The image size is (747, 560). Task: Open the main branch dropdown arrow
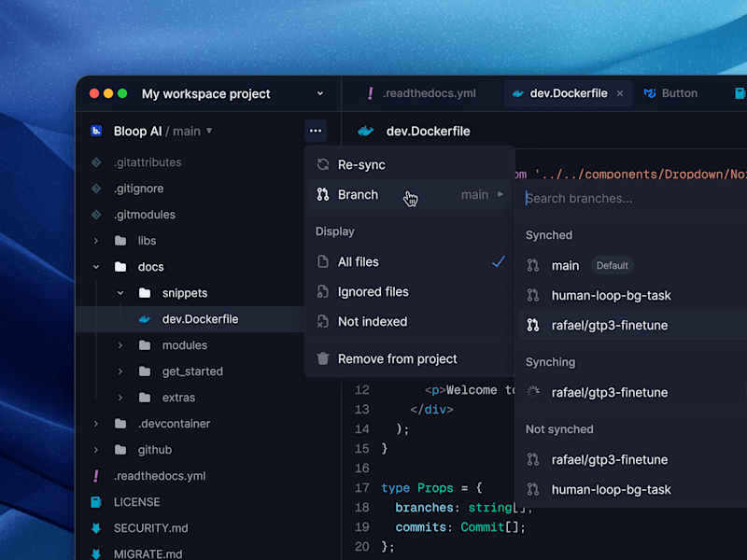coord(208,131)
